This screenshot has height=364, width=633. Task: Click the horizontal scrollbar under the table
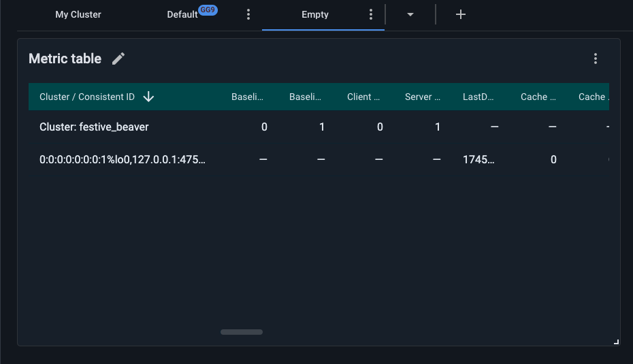[x=242, y=332]
